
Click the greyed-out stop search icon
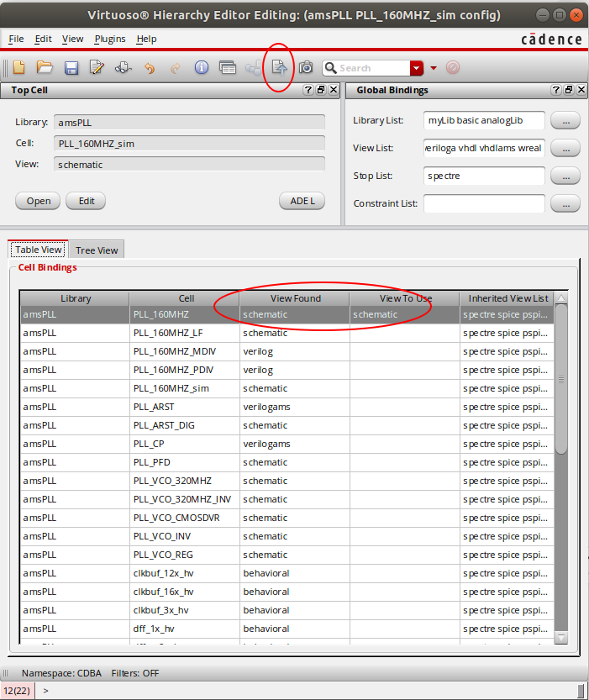point(452,68)
